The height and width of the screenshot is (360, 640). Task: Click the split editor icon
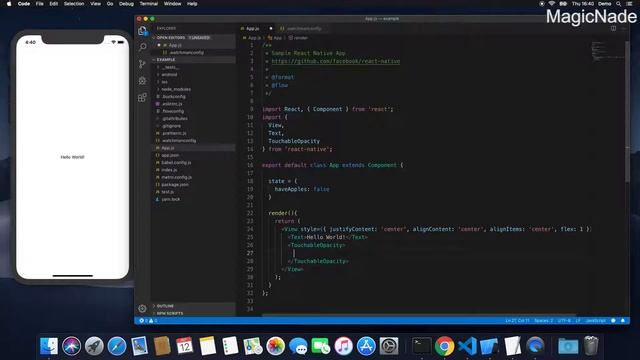click(613, 28)
